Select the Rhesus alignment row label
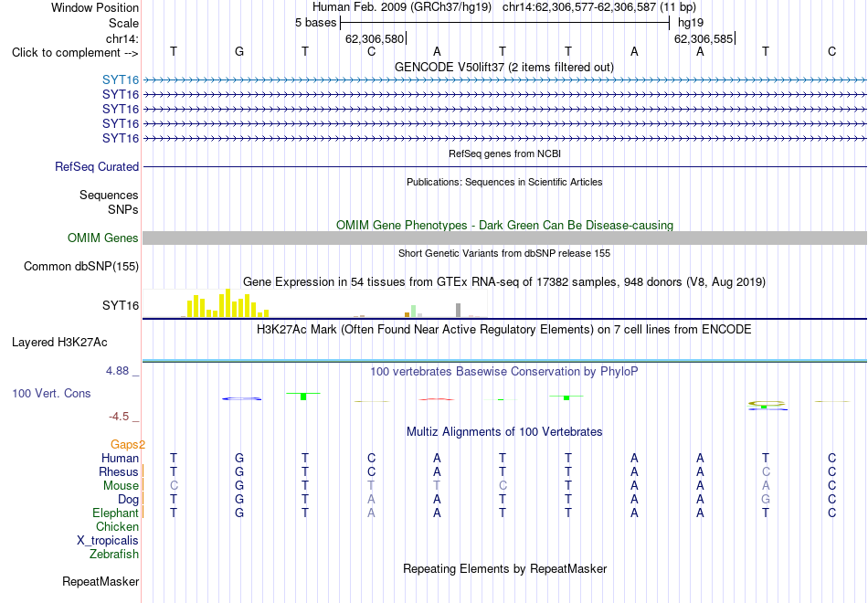This screenshot has height=603, width=868. 119,471
